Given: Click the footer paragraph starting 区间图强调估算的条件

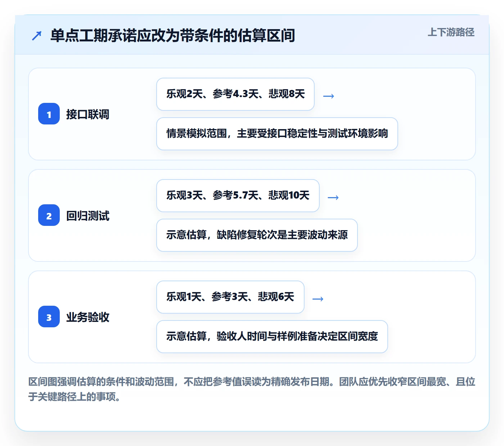Looking at the screenshot, I should tap(252, 389).
